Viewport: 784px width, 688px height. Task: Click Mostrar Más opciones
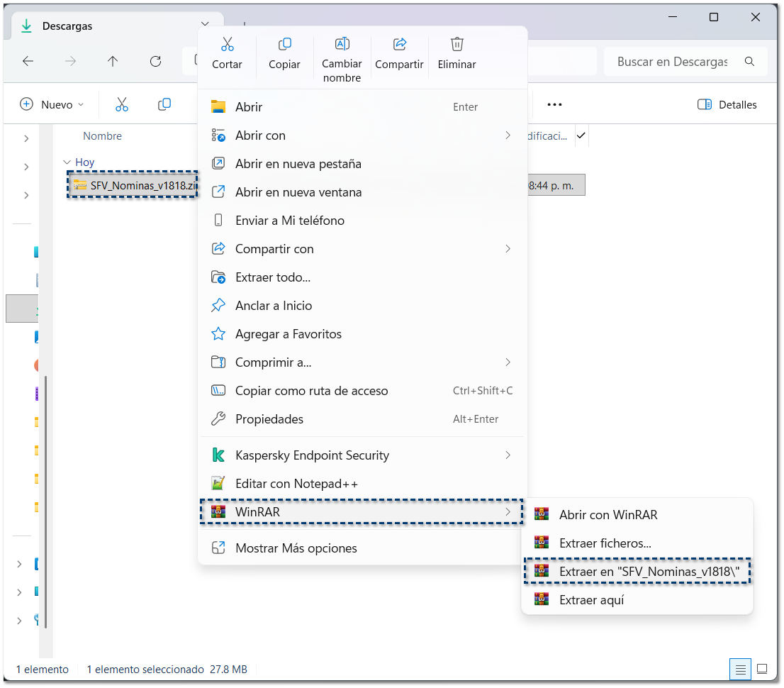coord(296,548)
